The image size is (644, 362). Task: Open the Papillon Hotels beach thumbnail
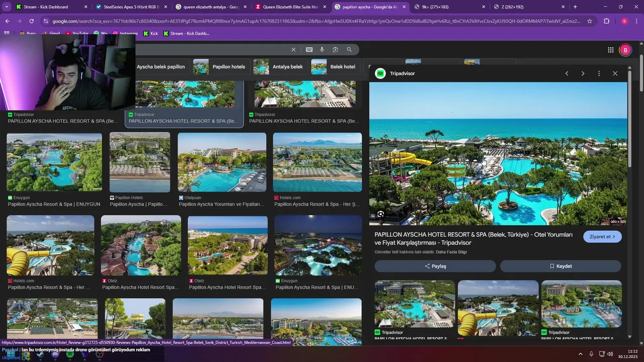point(140,162)
